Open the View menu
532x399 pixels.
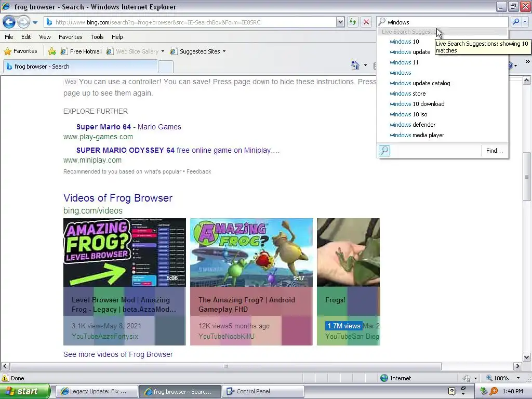(45, 37)
